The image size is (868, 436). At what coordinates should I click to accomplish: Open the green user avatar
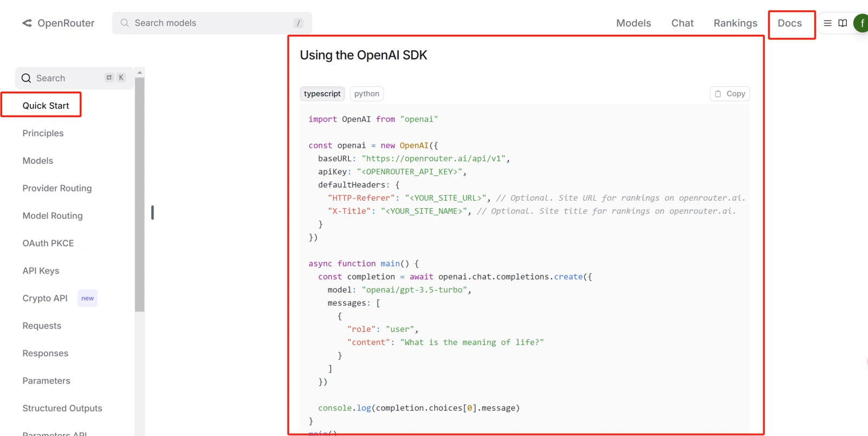coord(861,23)
